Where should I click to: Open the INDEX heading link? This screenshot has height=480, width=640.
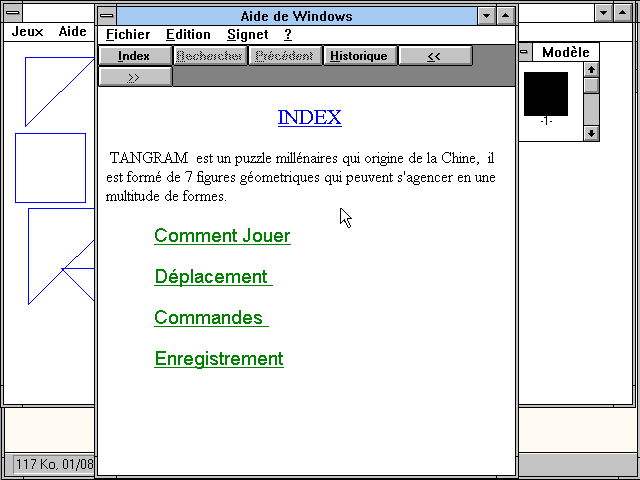[309, 118]
